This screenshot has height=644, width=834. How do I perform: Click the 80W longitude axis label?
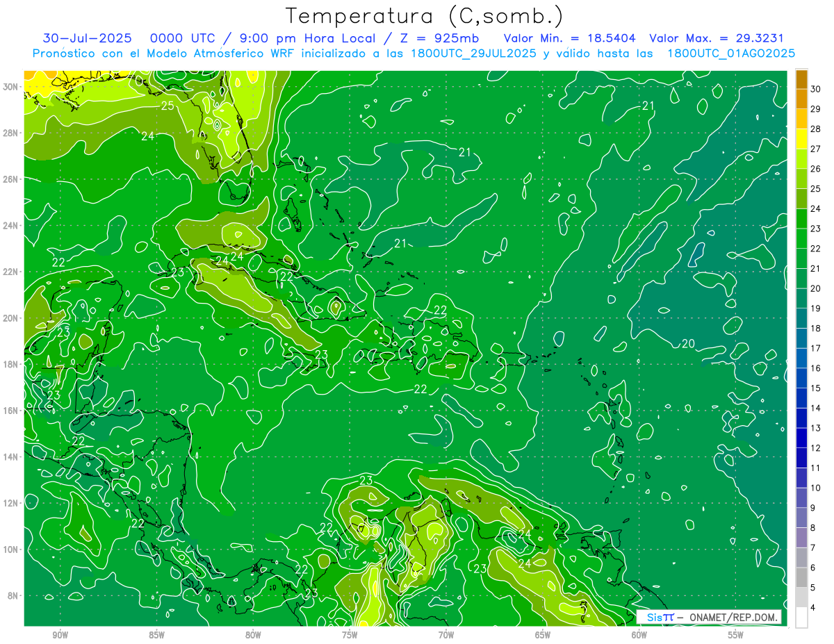click(x=254, y=635)
